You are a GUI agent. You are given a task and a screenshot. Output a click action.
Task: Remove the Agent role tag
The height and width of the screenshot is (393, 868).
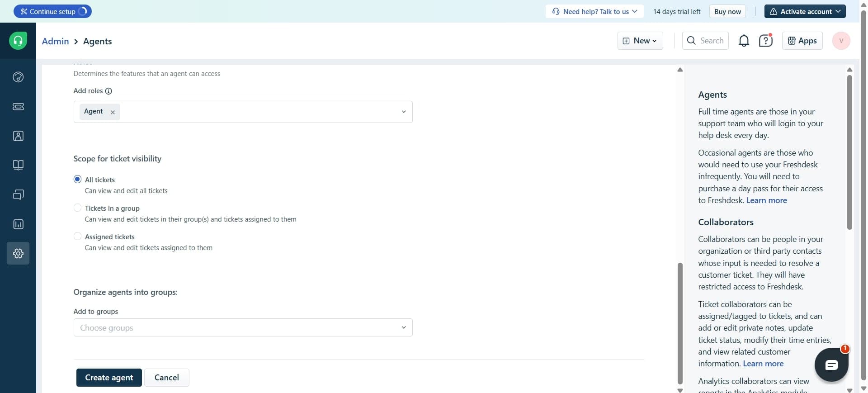click(113, 112)
